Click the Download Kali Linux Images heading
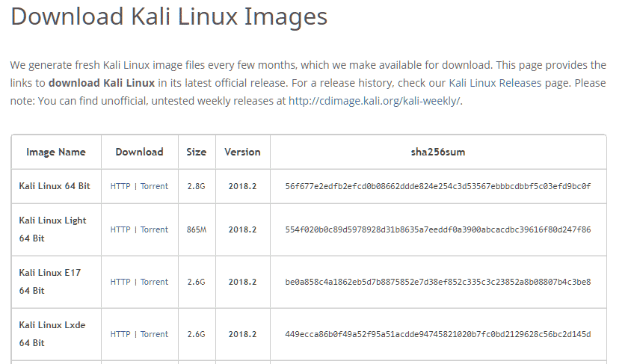Image resolution: width=631 pixels, height=364 pixels. point(169,16)
